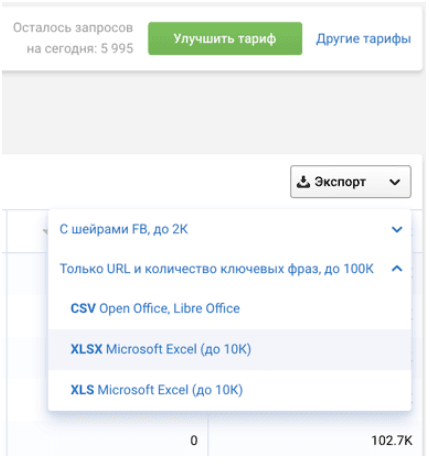Click the Экспорт label text
Screen dimensions: 430x465
340,182
